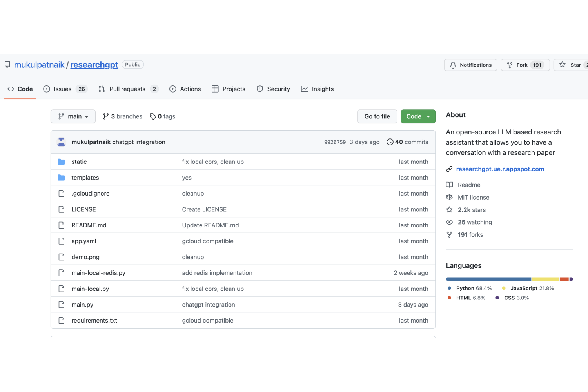Image resolution: width=588 pixels, height=392 pixels.
Task: Click the fork icon in Fork button
Action: 510,65
